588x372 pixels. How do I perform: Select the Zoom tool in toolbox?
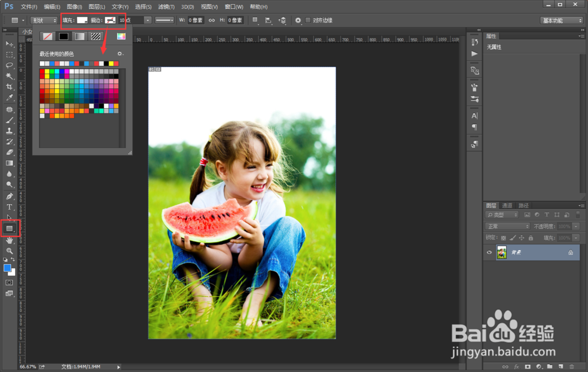[x=9, y=251]
